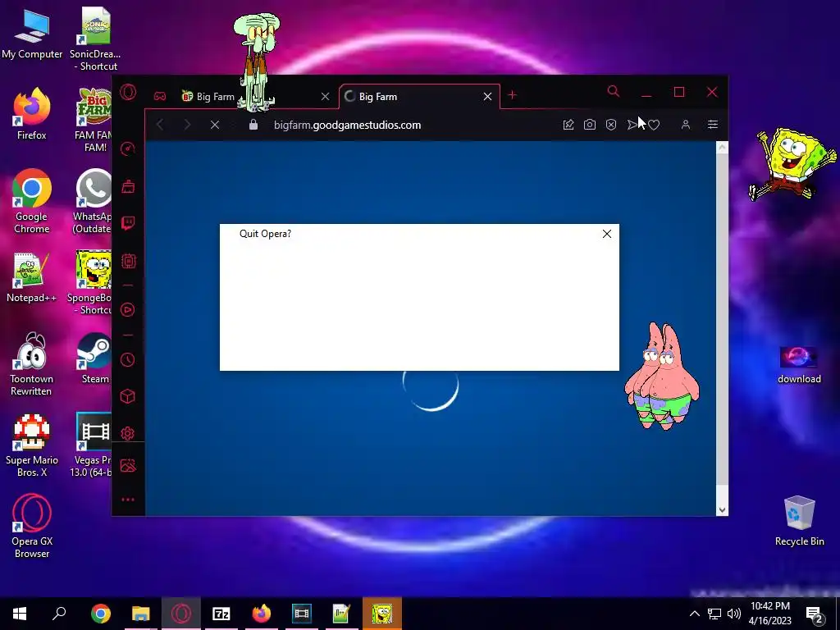The image size is (840, 630).
Task: Open File Explorer from taskbar
Action: 140,614
